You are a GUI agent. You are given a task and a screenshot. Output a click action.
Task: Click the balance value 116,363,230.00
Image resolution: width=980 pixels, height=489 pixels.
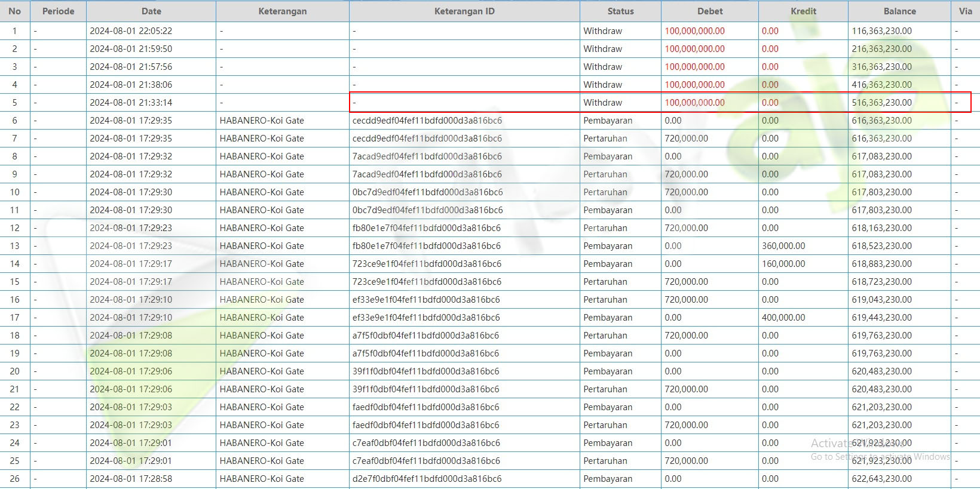pyautogui.click(x=881, y=31)
